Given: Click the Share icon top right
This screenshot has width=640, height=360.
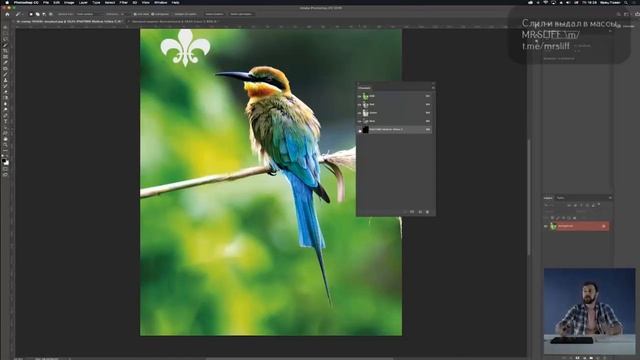Looking at the screenshot, I should coord(638,14).
